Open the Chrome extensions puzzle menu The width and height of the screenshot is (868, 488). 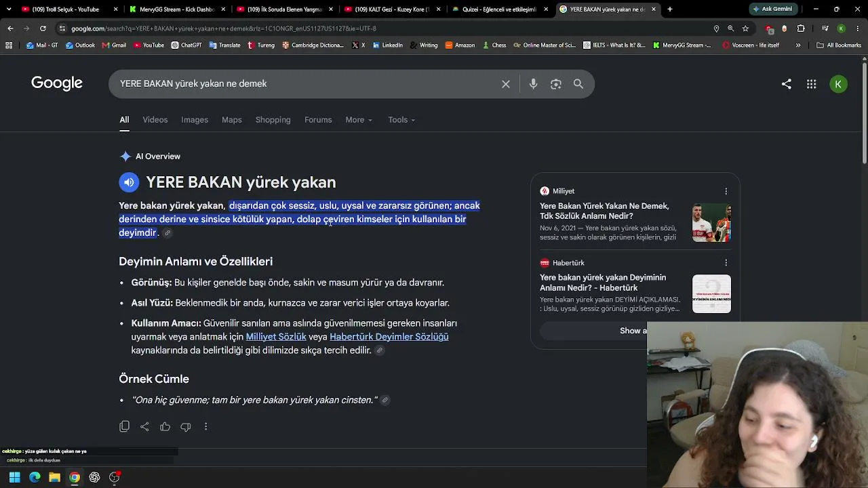pyautogui.click(x=801, y=28)
